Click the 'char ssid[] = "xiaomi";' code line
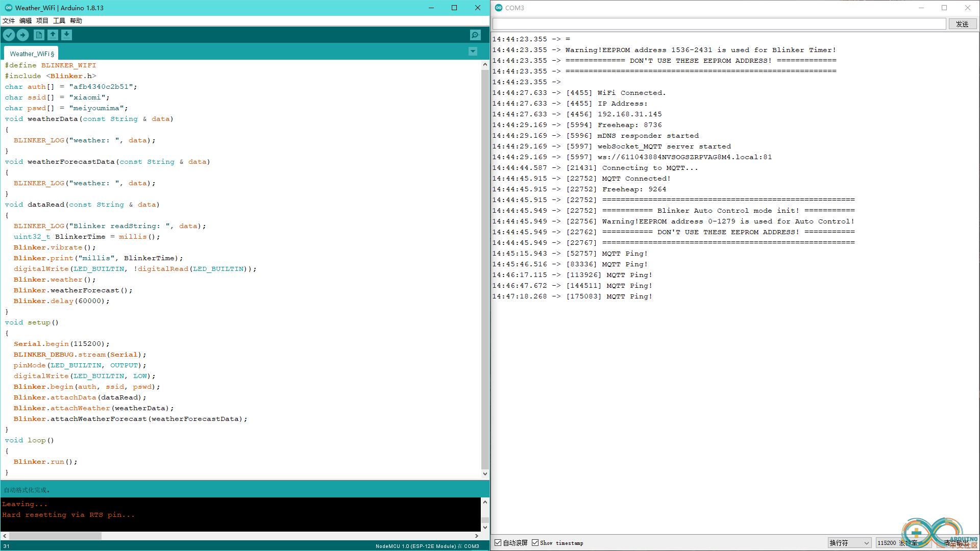 [x=57, y=97]
